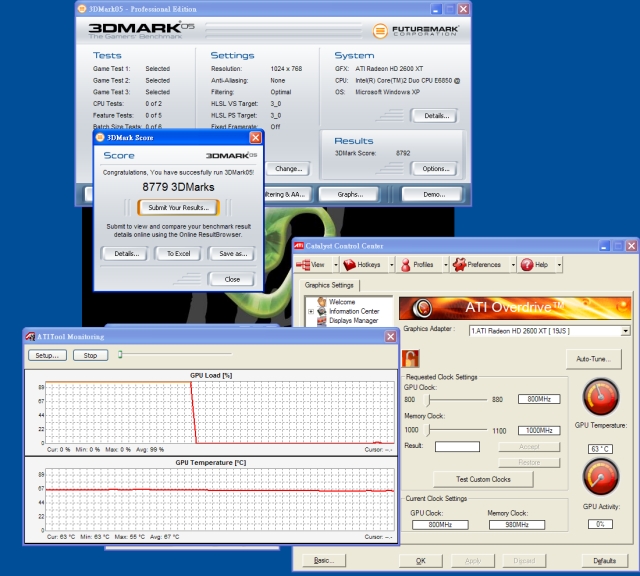Click the Catalyst Control Center ATI logo
Screen dimensions: 640x576
[x=299, y=246]
